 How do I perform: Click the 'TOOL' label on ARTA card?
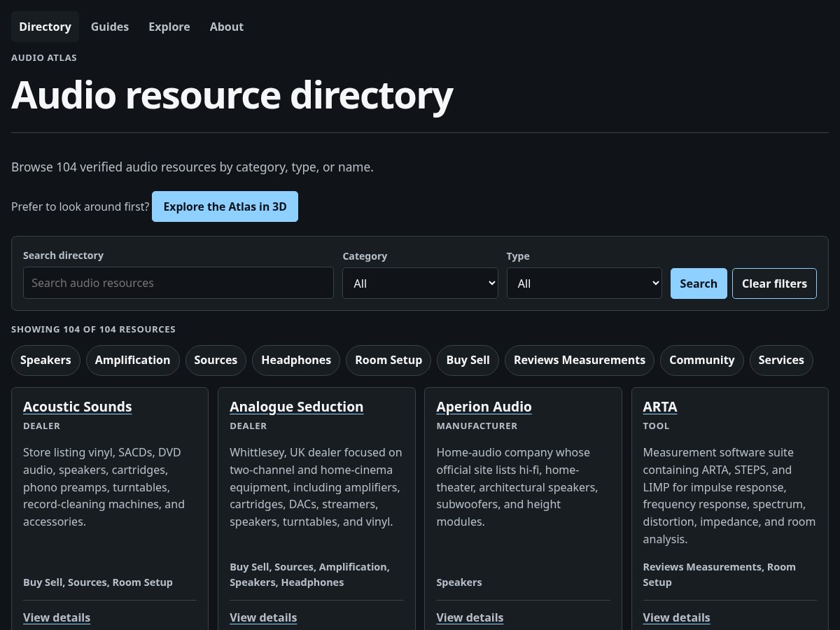656,426
